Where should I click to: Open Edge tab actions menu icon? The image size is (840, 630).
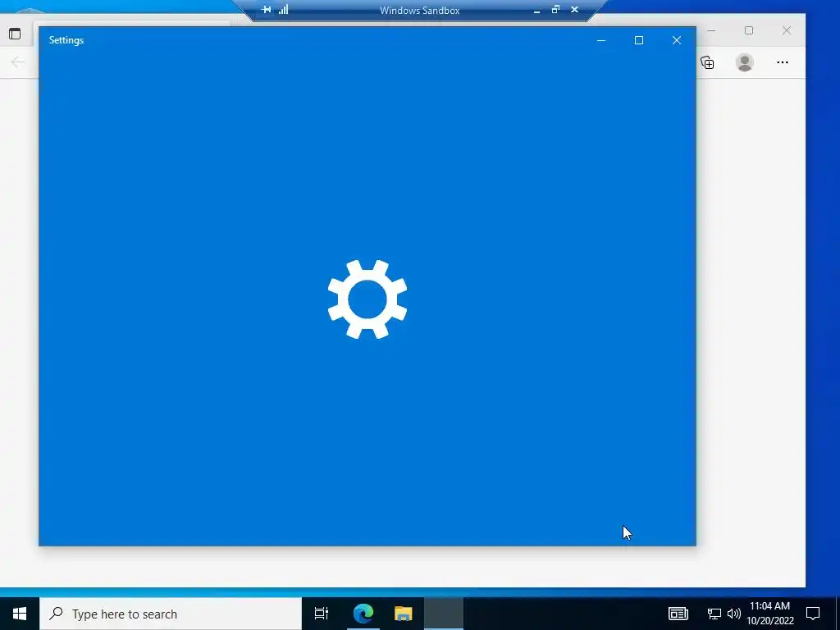click(15, 34)
